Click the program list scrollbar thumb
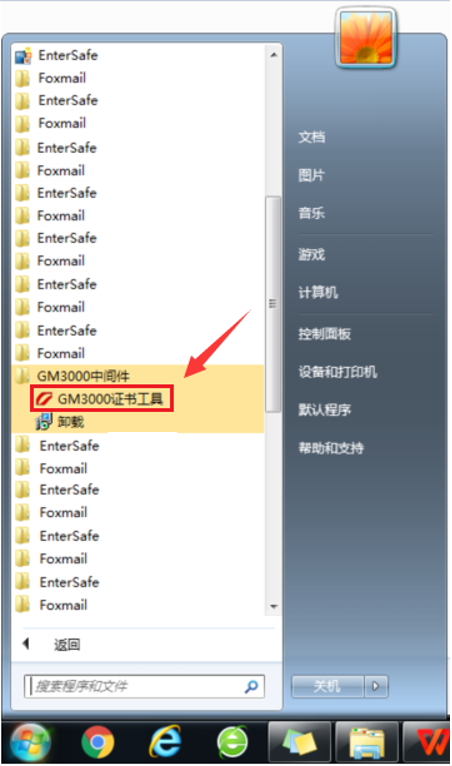This screenshot has width=452, height=766. point(273,304)
